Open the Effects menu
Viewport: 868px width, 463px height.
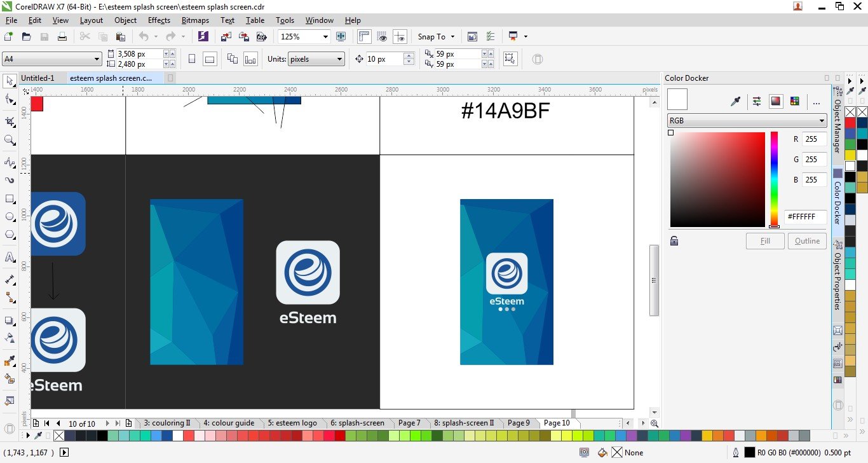coord(159,20)
